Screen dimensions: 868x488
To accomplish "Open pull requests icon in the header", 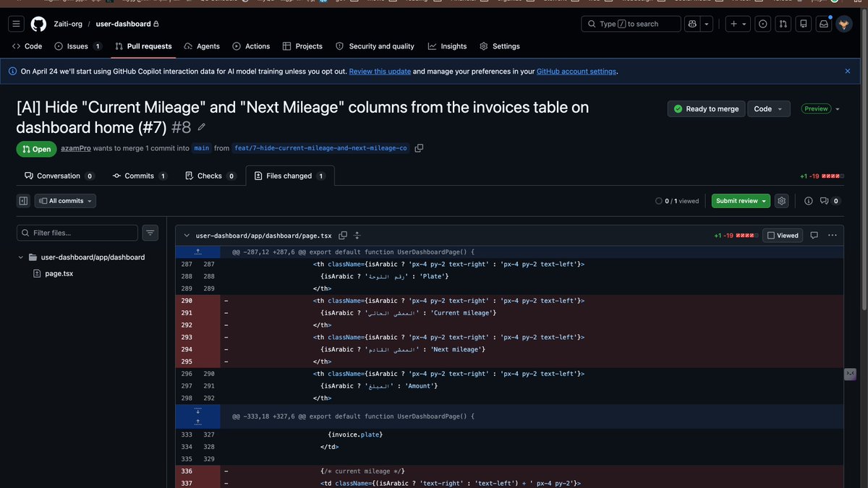I will coord(783,24).
